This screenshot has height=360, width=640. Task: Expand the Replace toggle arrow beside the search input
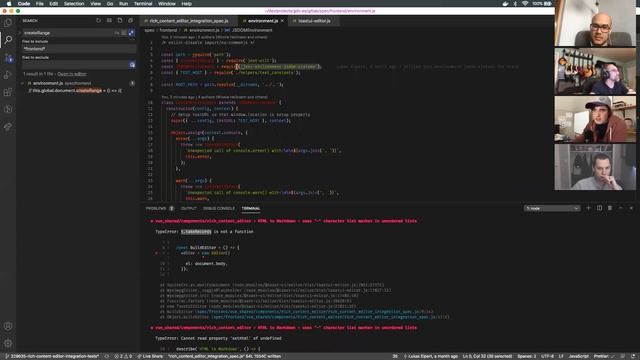tap(20, 33)
